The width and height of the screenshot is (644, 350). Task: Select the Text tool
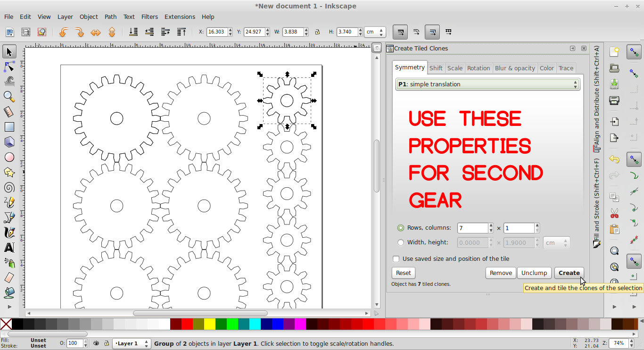[9, 247]
